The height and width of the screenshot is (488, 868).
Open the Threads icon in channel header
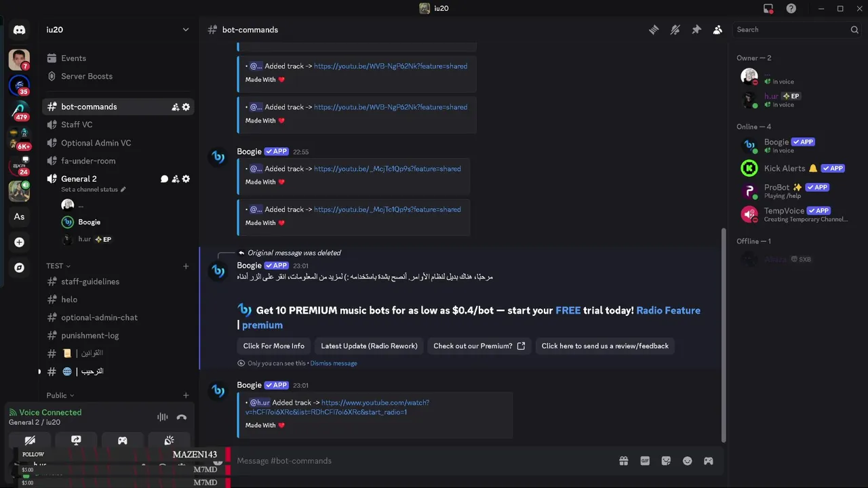pos(654,30)
